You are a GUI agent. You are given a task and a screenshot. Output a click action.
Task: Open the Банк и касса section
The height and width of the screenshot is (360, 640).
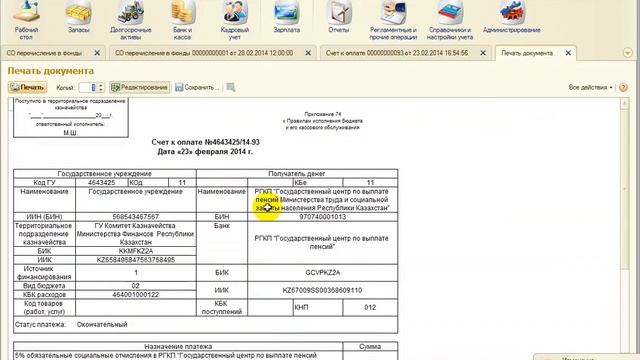(x=182, y=20)
